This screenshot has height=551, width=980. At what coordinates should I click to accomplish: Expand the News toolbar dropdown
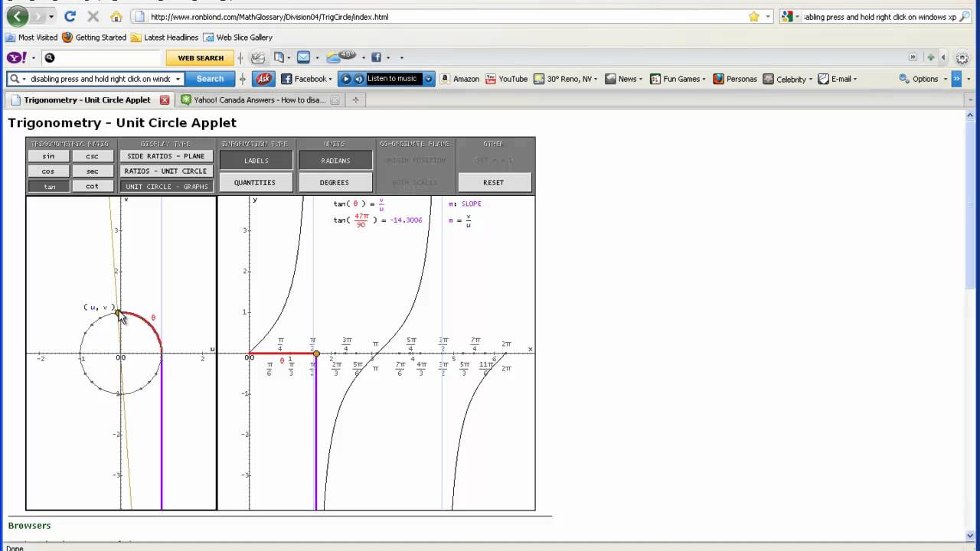[x=622, y=79]
